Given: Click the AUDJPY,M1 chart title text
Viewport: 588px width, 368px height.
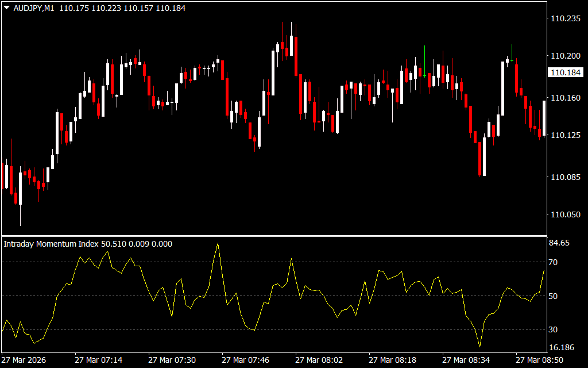Looking at the screenshot, I should click(33, 9).
